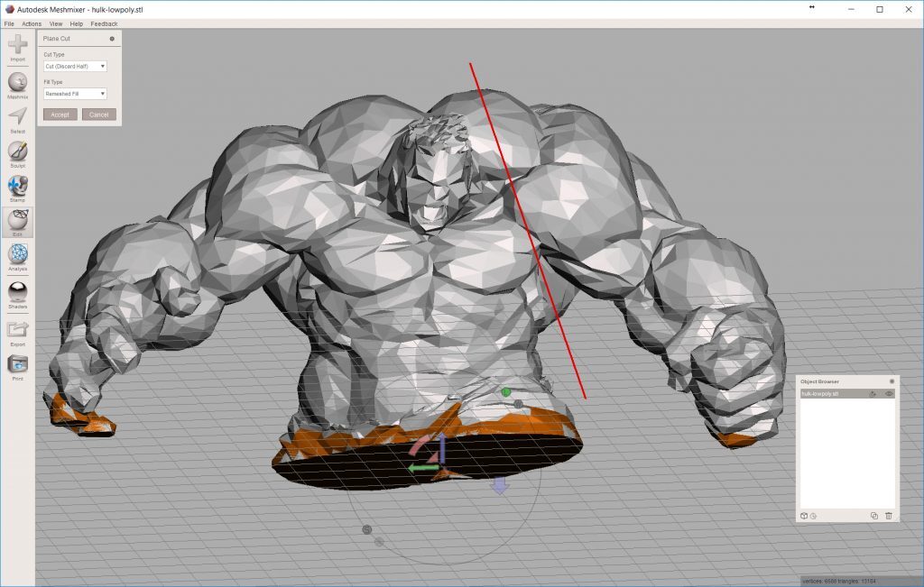Open the Meshmix tool

[x=18, y=82]
